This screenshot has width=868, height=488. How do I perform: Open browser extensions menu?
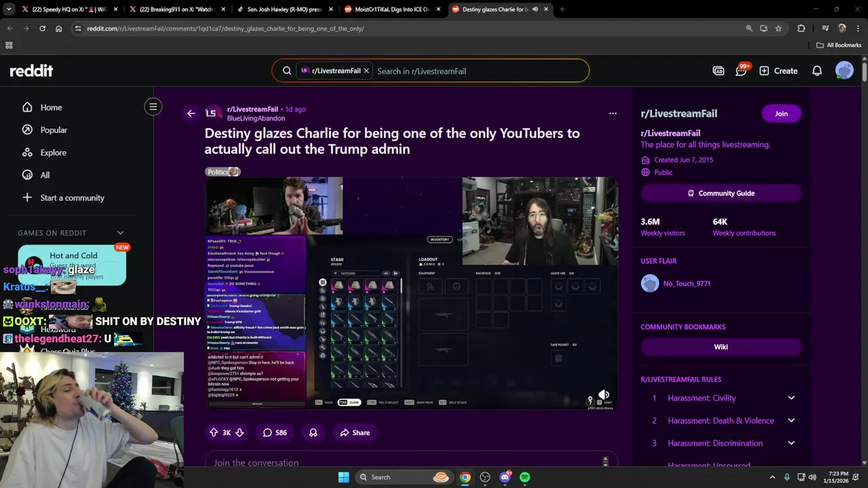pos(802,28)
